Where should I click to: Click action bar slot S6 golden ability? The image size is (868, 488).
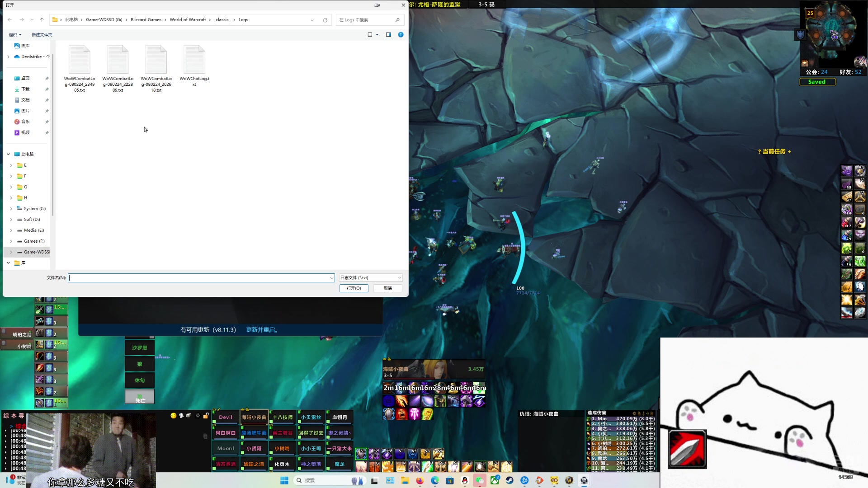(425, 453)
